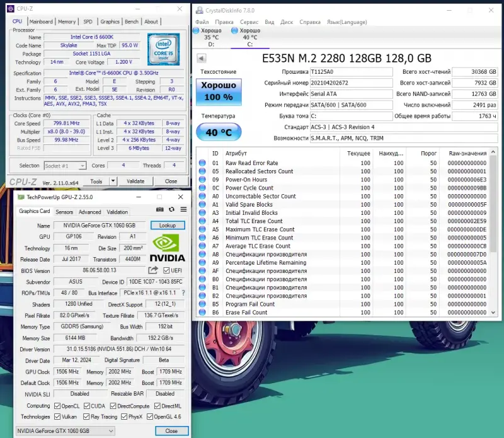Toggle the OpenCL checkbox

pyautogui.click(x=57, y=406)
